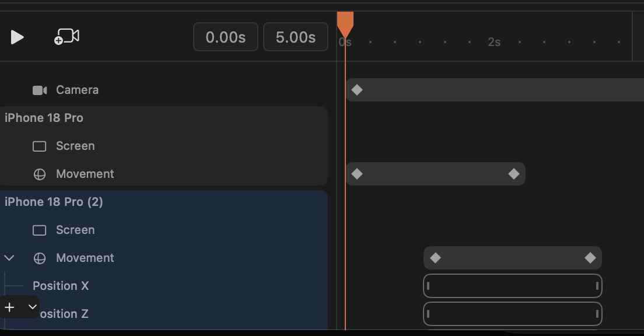The image size is (644, 336).
Task: Play the animation timeline
Action: point(17,37)
